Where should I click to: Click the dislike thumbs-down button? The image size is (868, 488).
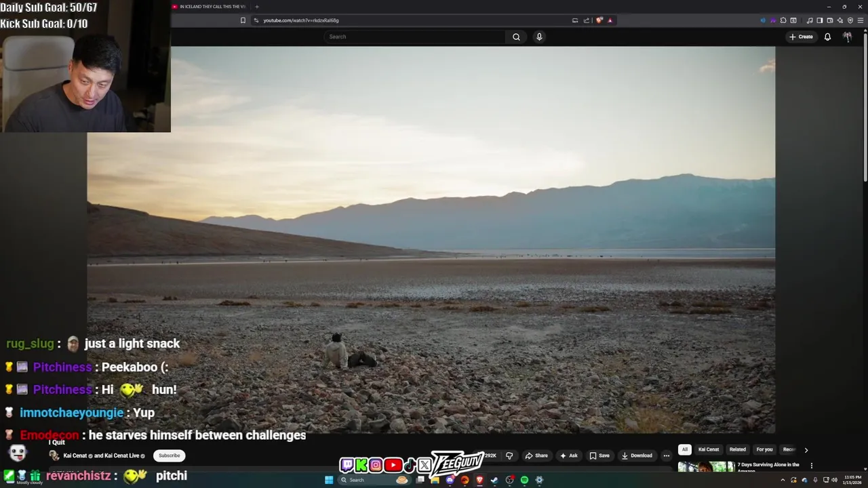pos(509,455)
